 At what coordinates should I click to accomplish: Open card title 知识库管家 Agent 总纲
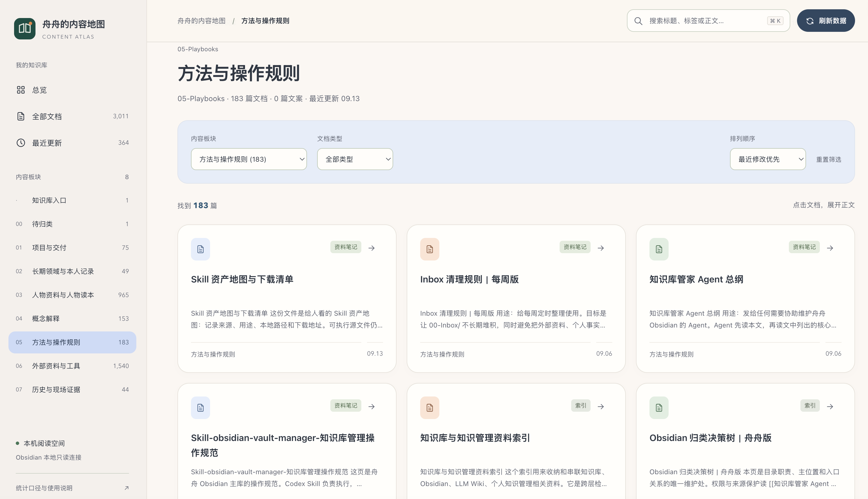[696, 279]
